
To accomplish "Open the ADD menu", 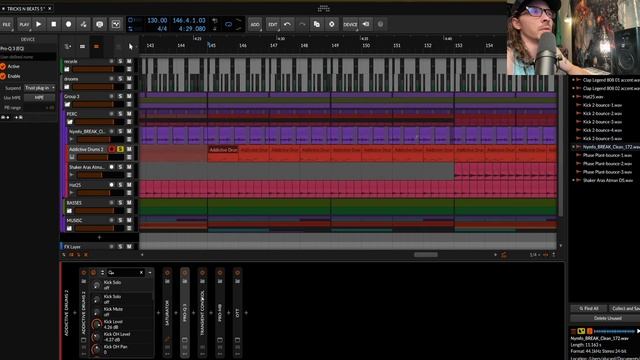I will tap(255, 24).
